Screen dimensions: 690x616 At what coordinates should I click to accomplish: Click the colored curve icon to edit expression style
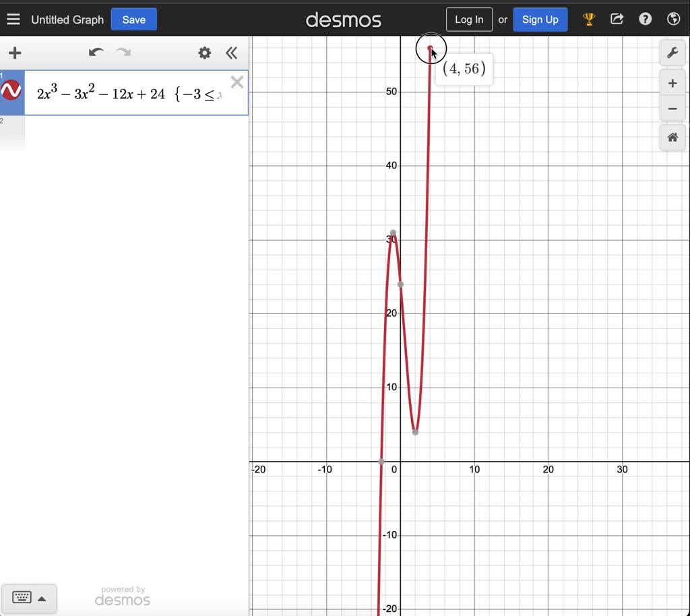(10, 88)
